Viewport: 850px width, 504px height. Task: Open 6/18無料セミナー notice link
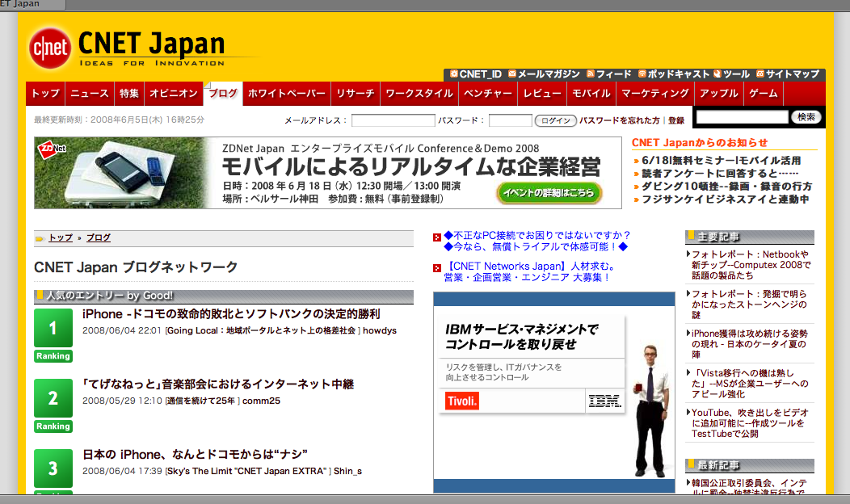721,161
